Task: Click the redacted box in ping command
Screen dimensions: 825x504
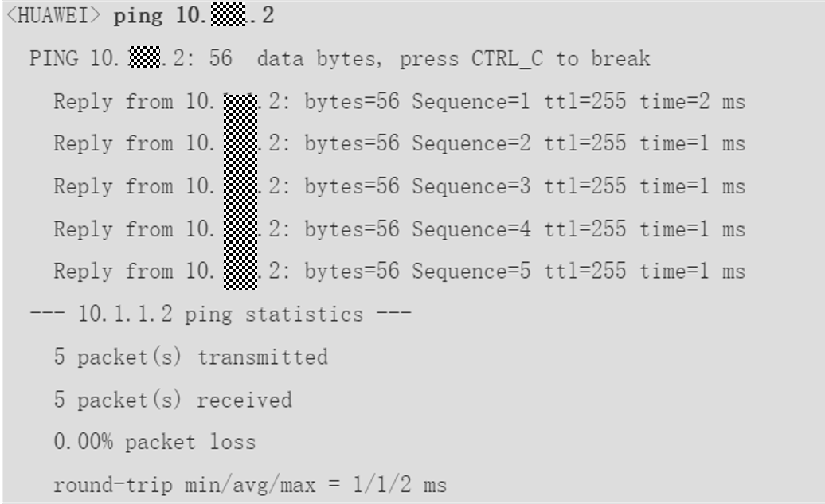Action: 228,15
